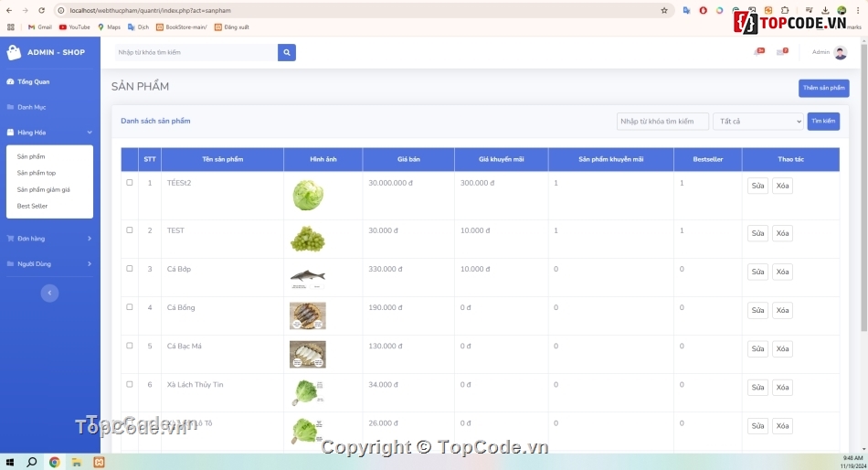This screenshot has height=470, width=868.
Task: Open the Tất cả category dropdown
Action: click(x=757, y=122)
